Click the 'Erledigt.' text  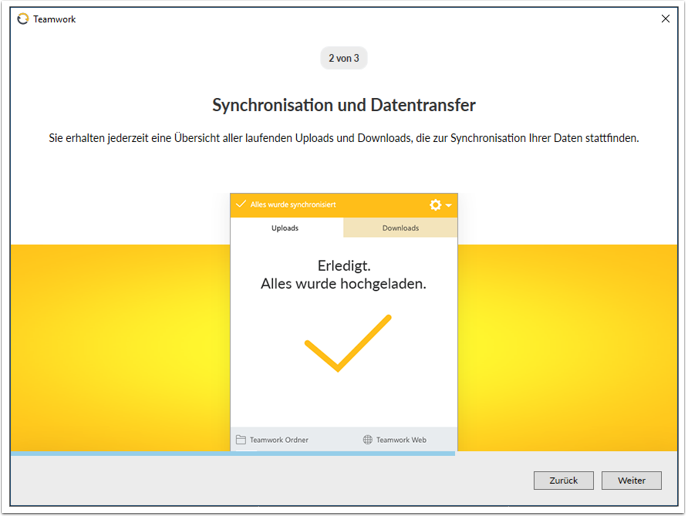point(344,266)
